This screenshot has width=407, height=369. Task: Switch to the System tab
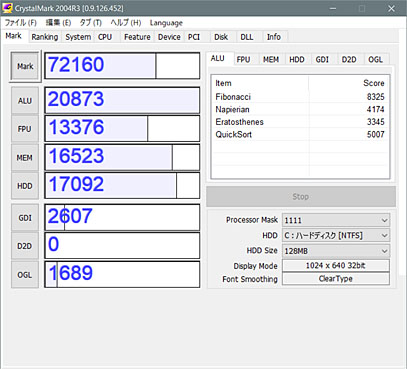pyautogui.click(x=78, y=37)
